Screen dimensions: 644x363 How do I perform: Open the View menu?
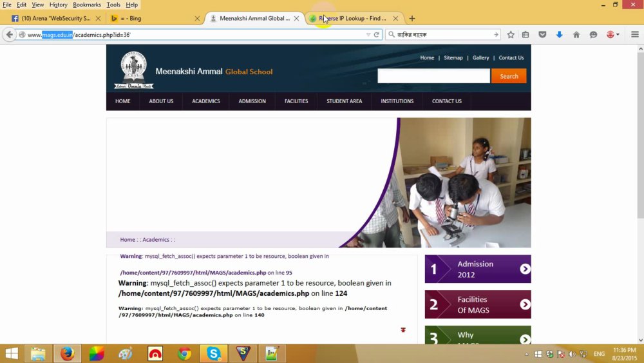38,5
